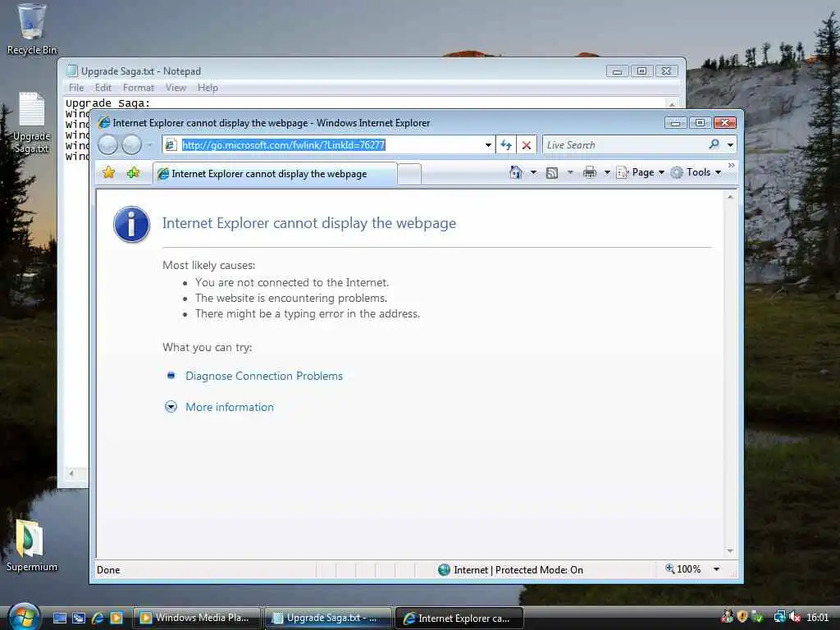This screenshot has width=840, height=630.
Task: Open the Windows Start orb
Action: (25, 617)
